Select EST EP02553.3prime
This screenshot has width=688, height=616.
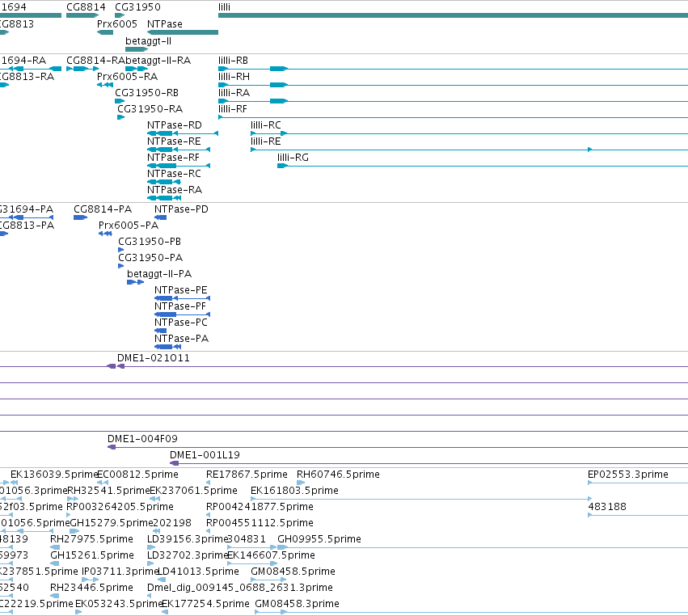(628, 475)
